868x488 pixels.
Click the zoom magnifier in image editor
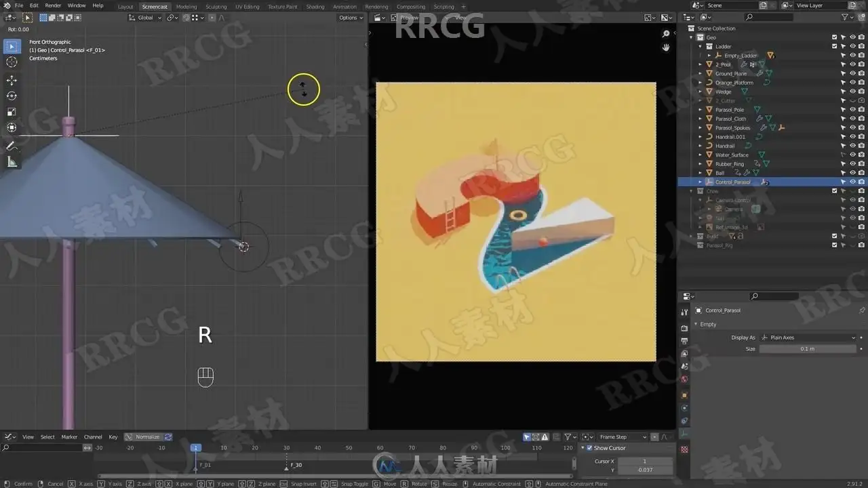coord(666,33)
